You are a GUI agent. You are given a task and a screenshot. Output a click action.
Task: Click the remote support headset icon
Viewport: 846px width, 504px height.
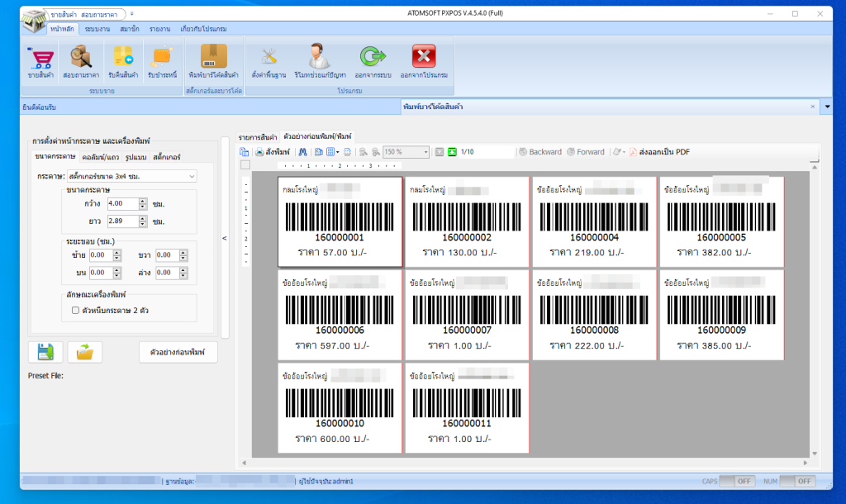[319, 58]
